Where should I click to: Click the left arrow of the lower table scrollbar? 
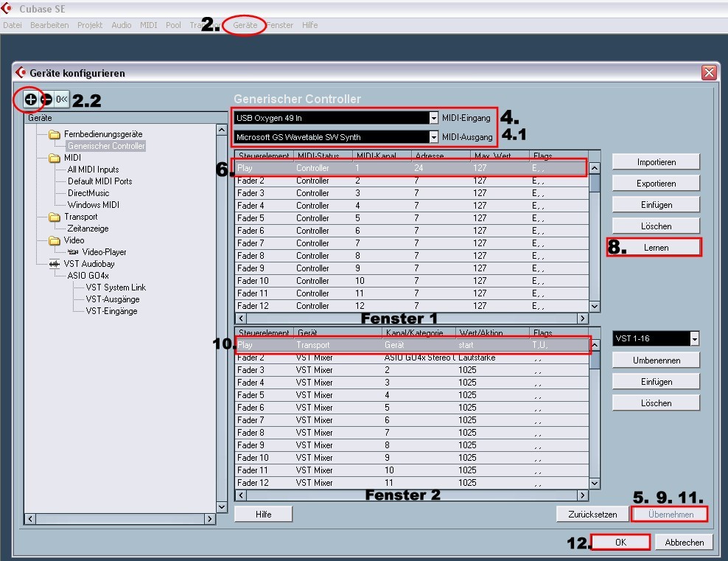pyautogui.click(x=240, y=495)
